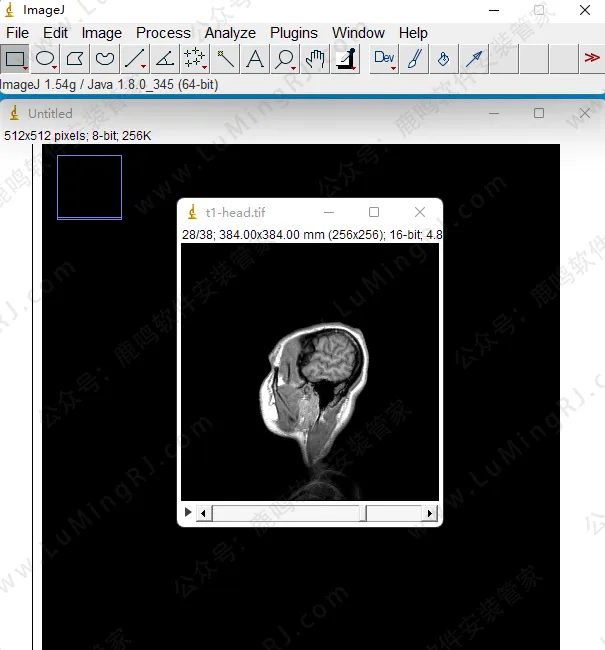The width and height of the screenshot is (605, 650).
Task: Activate the Freehand selection tool
Action: point(105,59)
